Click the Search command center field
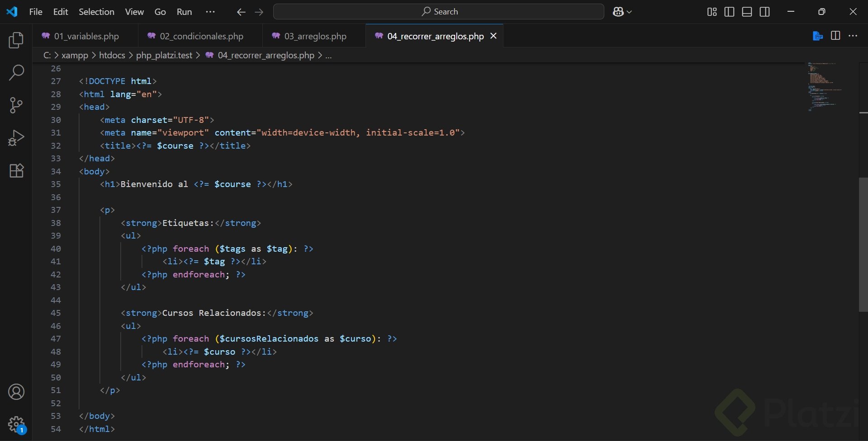Viewport: 868px width, 441px height. (x=438, y=12)
